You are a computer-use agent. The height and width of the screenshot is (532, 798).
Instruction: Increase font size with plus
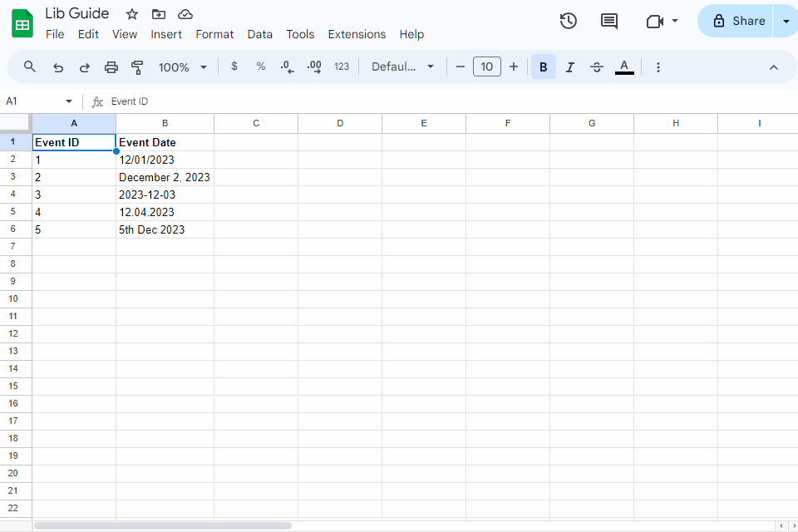(x=514, y=66)
